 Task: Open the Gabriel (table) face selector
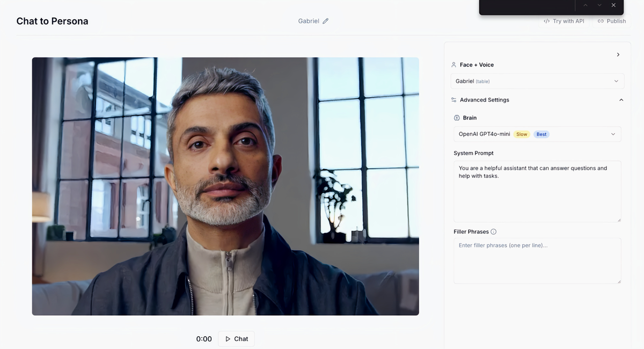click(x=537, y=81)
